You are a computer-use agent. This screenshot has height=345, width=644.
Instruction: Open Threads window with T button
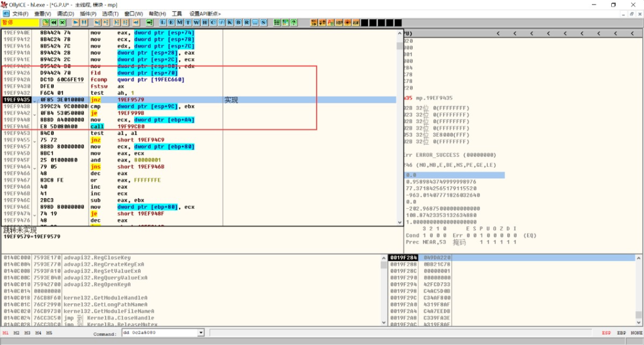coord(188,23)
